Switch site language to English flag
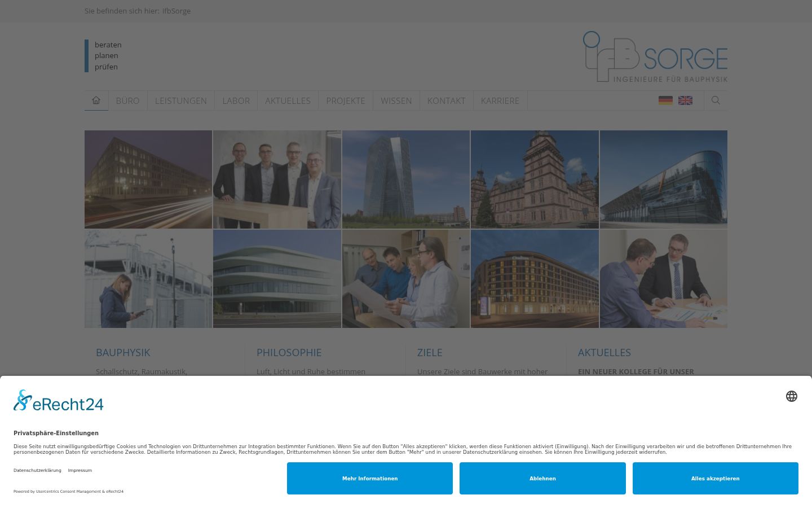 (685, 100)
